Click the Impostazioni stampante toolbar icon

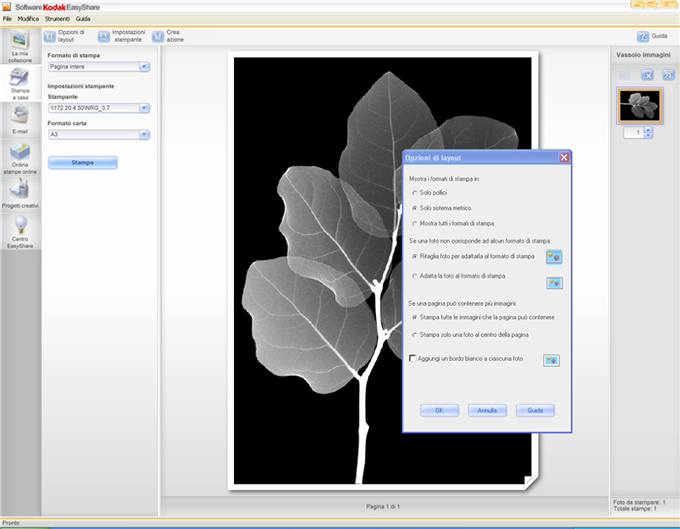(103, 36)
